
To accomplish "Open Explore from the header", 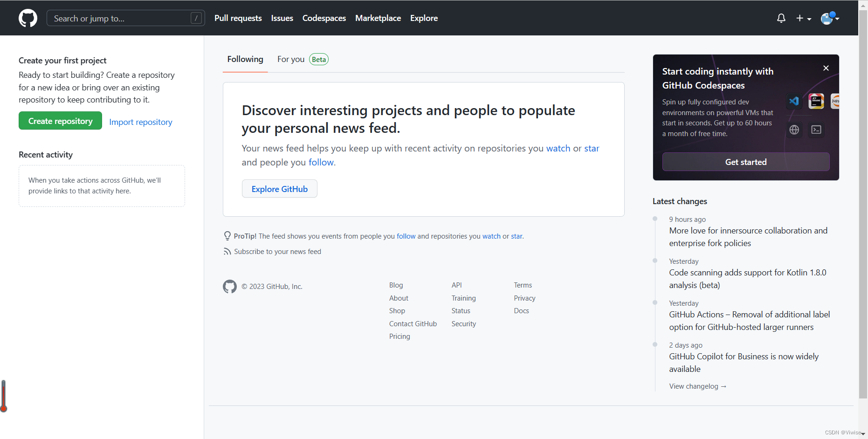I will tap(424, 18).
